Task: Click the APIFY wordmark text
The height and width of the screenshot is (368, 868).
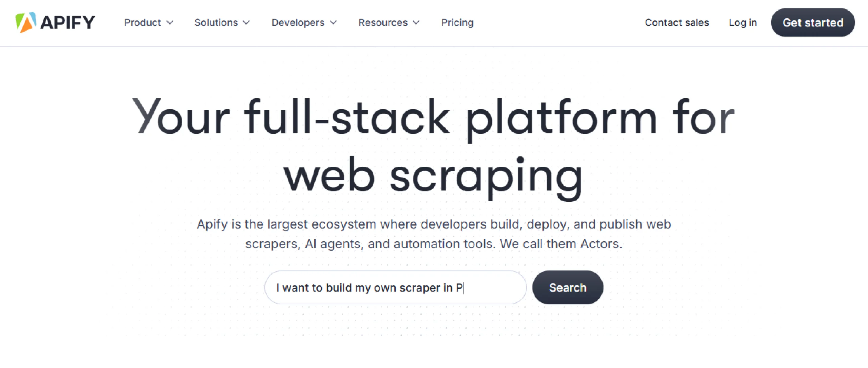Action: coord(67,23)
